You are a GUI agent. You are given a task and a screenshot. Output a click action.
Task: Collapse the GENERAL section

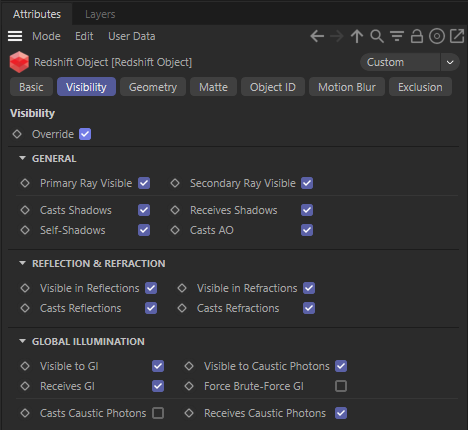(22, 158)
